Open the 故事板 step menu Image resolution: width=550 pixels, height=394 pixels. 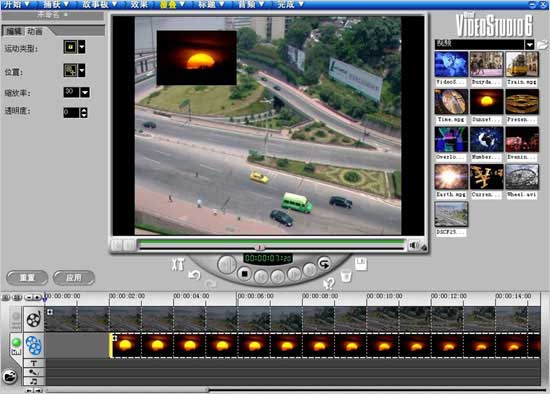click(x=99, y=4)
